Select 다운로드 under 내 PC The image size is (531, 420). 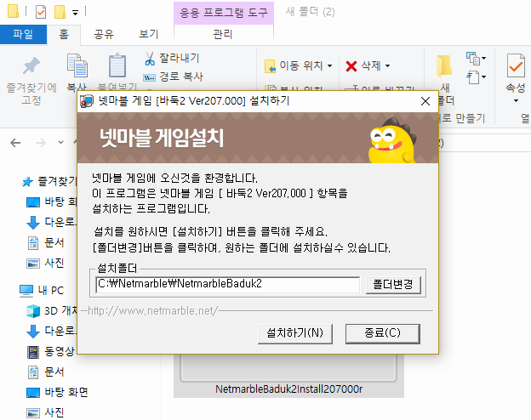pos(51,331)
